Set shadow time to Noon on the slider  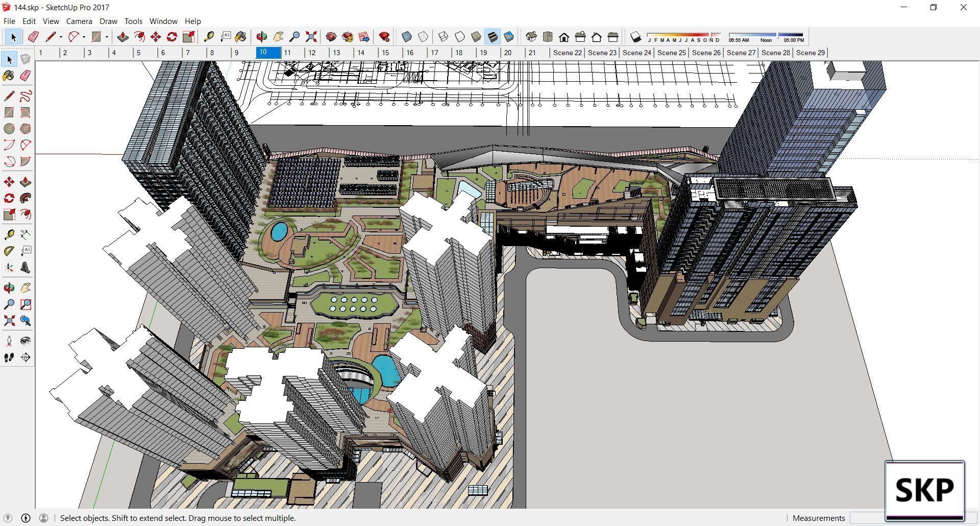coord(766,36)
